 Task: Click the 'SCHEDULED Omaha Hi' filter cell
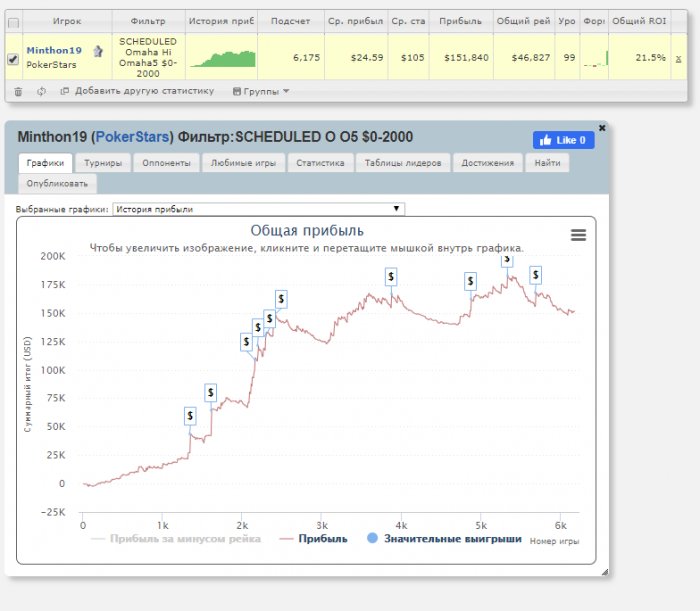[148, 57]
